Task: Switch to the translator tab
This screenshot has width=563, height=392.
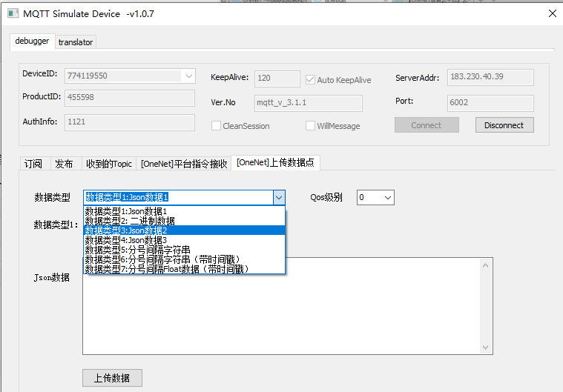Action: (76, 42)
